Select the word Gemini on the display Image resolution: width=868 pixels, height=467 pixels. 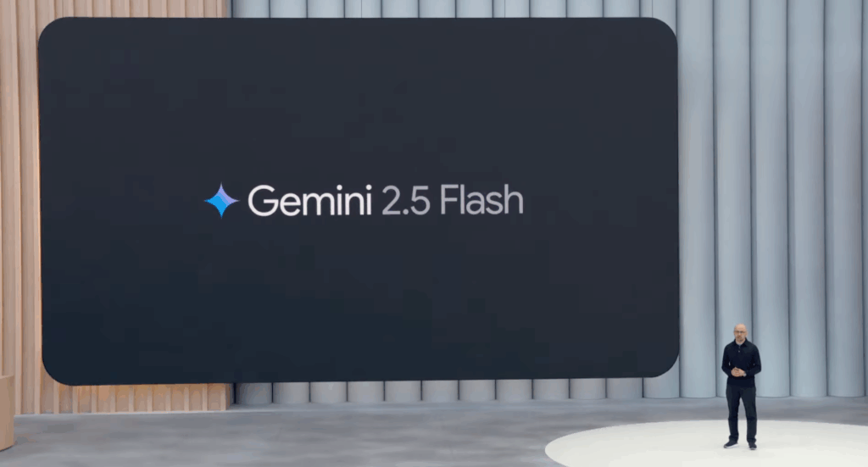[x=309, y=200]
